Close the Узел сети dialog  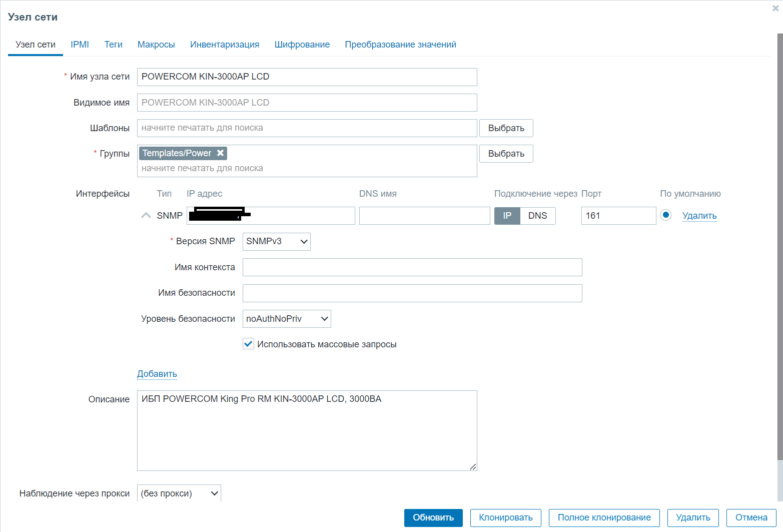click(775, 8)
